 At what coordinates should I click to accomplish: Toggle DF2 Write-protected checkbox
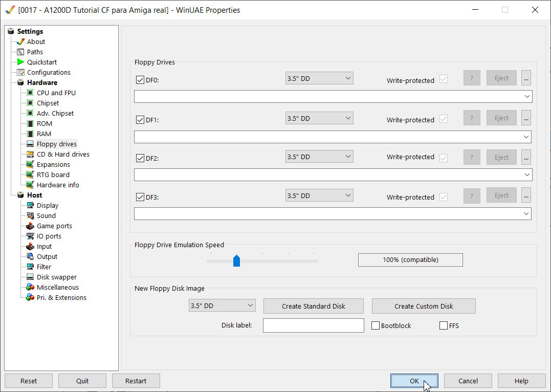444,158
